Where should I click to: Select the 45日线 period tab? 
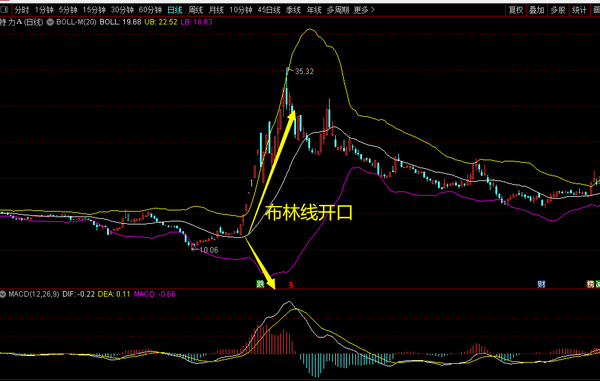(269, 10)
